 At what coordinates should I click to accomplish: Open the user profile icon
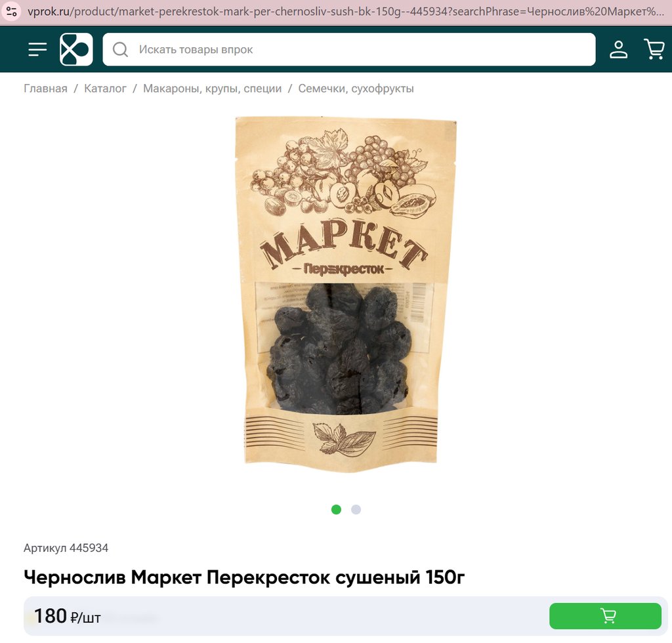click(x=618, y=49)
